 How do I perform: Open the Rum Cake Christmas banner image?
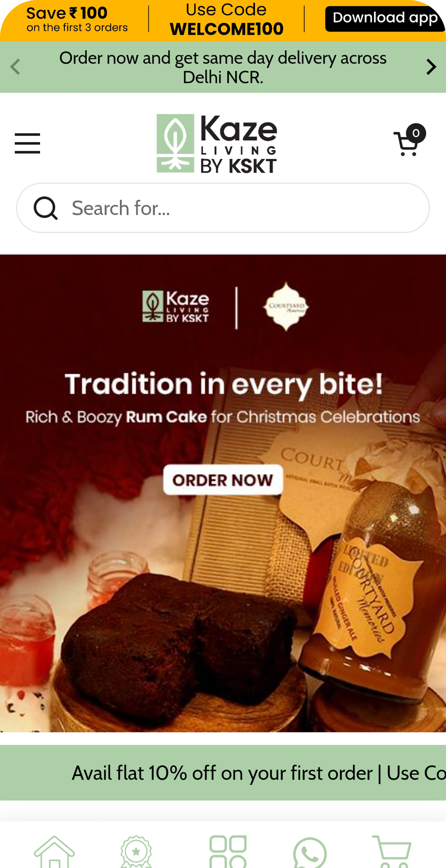[x=223, y=493]
